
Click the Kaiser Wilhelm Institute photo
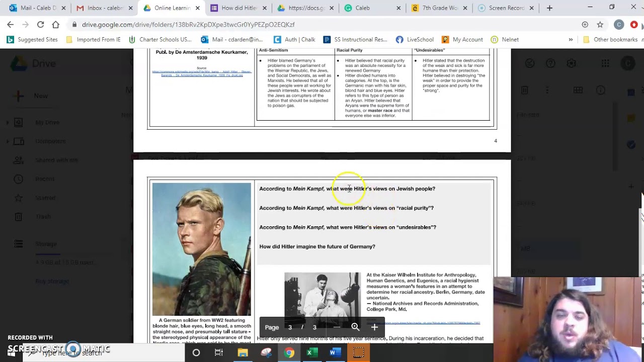(x=322, y=300)
